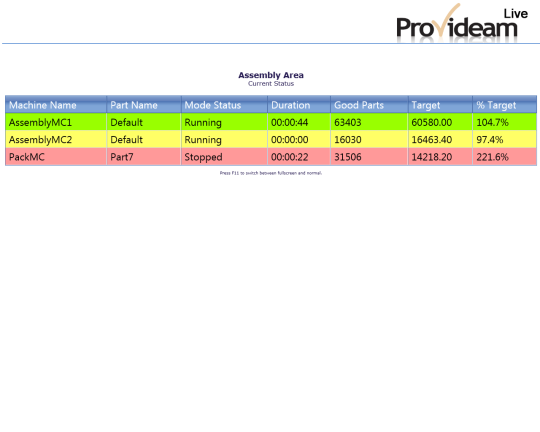
Task: Click target value 16463.40
Action: [x=440, y=140]
